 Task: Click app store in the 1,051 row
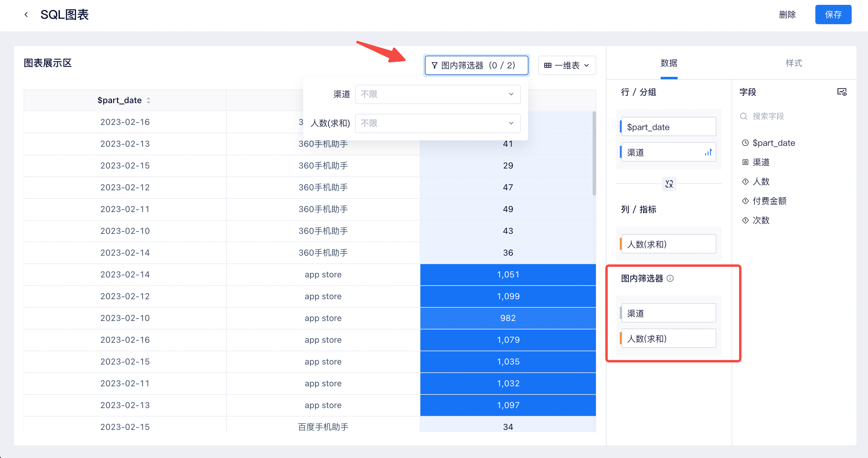click(x=323, y=274)
